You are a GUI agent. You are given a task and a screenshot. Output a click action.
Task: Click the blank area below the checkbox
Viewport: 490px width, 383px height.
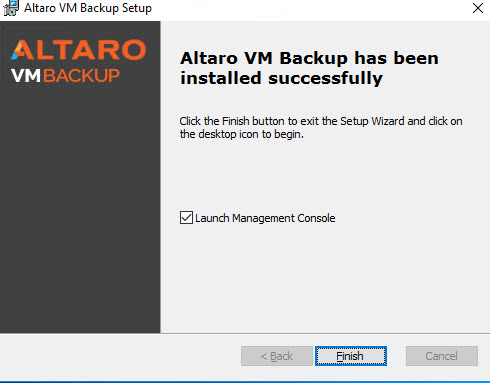(325, 277)
